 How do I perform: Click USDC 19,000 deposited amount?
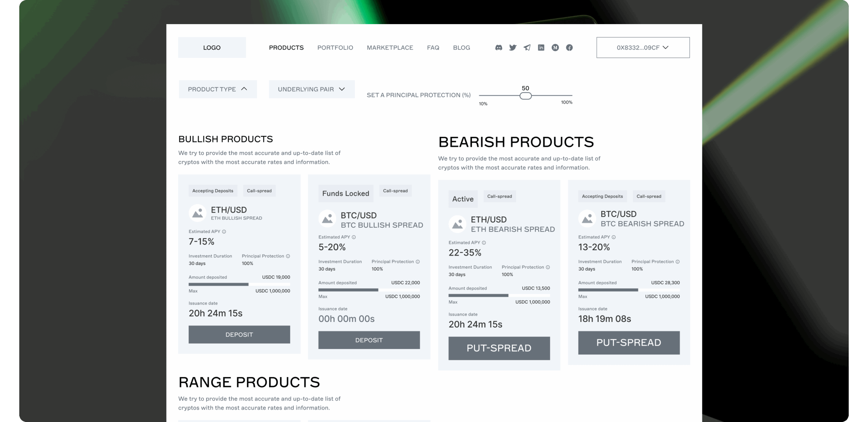(276, 277)
